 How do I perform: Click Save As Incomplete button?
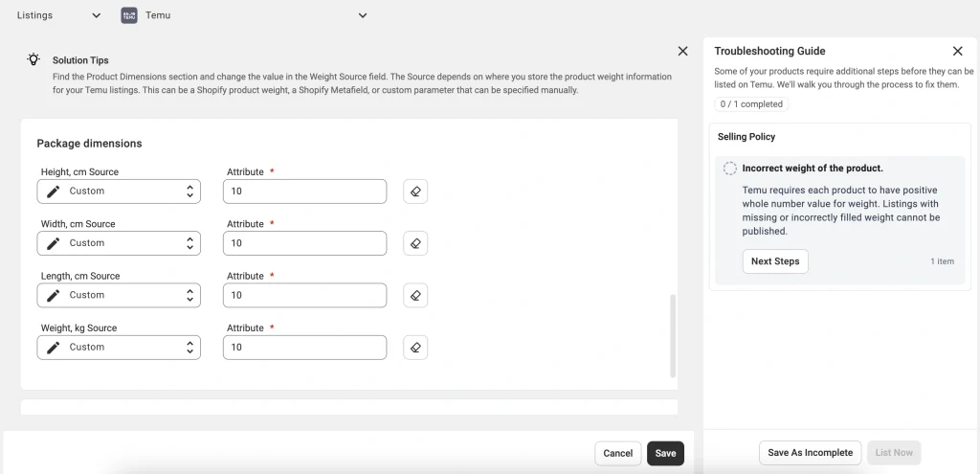[x=810, y=453]
